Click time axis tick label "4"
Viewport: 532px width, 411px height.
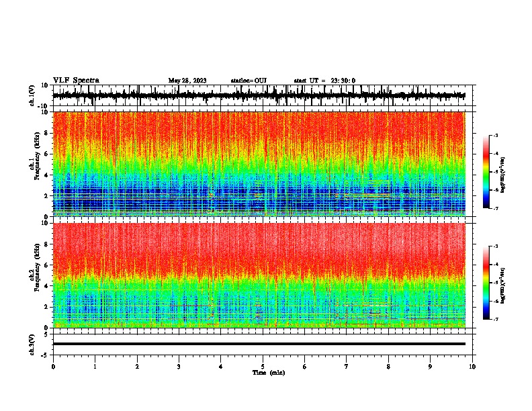(x=221, y=367)
